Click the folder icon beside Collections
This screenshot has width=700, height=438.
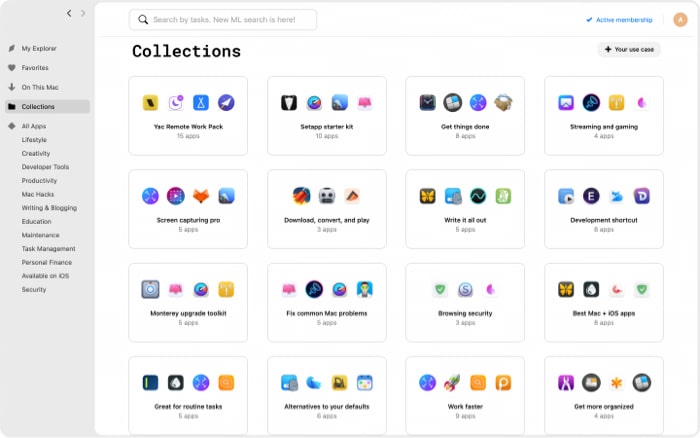click(x=12, y=107)
